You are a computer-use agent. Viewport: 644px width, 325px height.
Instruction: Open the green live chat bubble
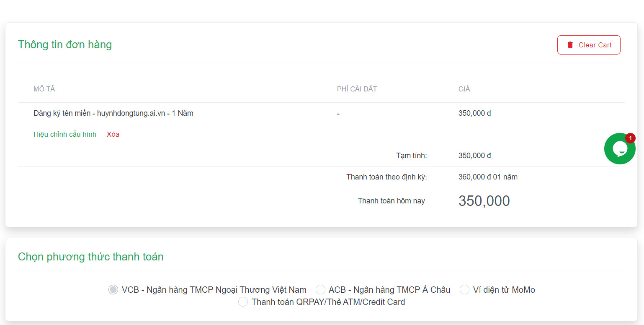[x=620, y=148]
